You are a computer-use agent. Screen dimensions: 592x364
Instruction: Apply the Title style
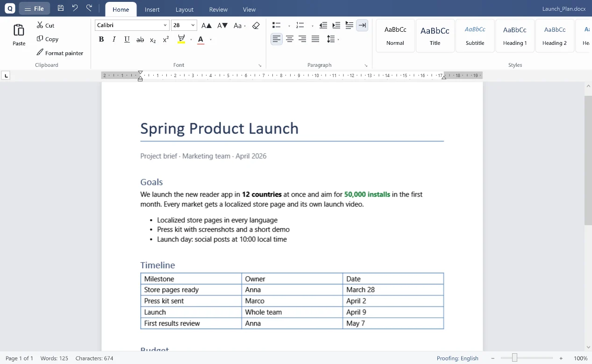click(x=435, y=36)
